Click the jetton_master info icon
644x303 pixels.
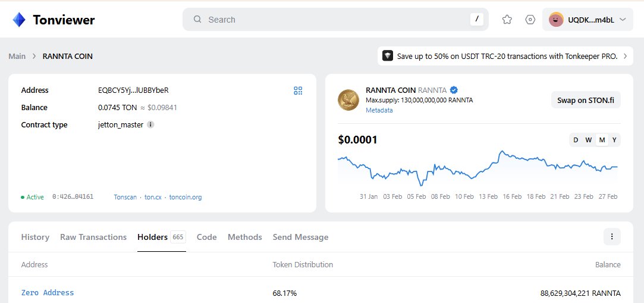pos(150,124)
